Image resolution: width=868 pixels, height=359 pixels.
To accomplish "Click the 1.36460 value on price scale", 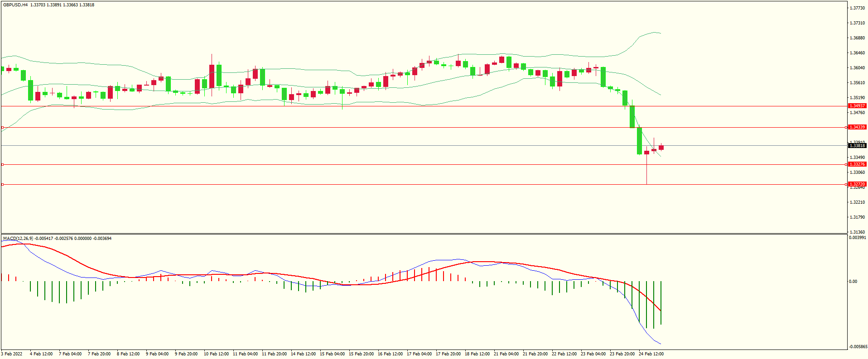I will coord(858,53).
